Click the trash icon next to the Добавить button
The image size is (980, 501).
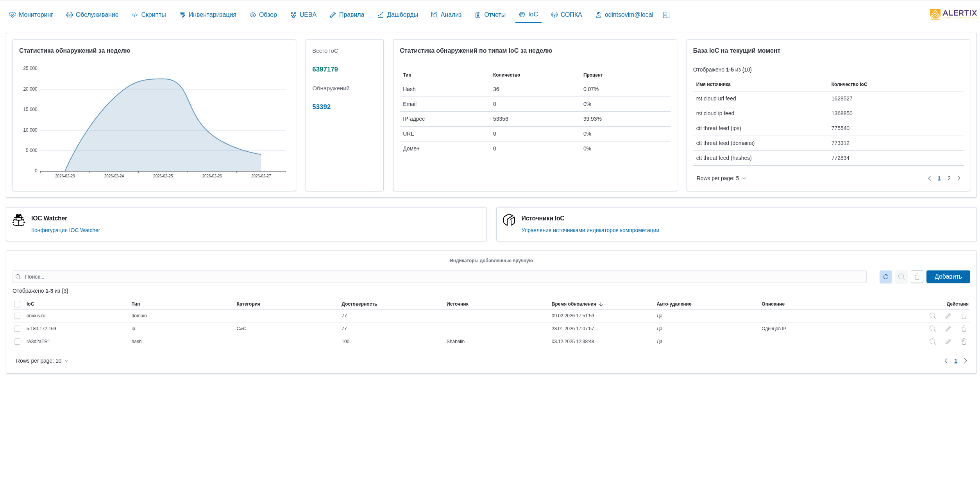coord(917,277)
